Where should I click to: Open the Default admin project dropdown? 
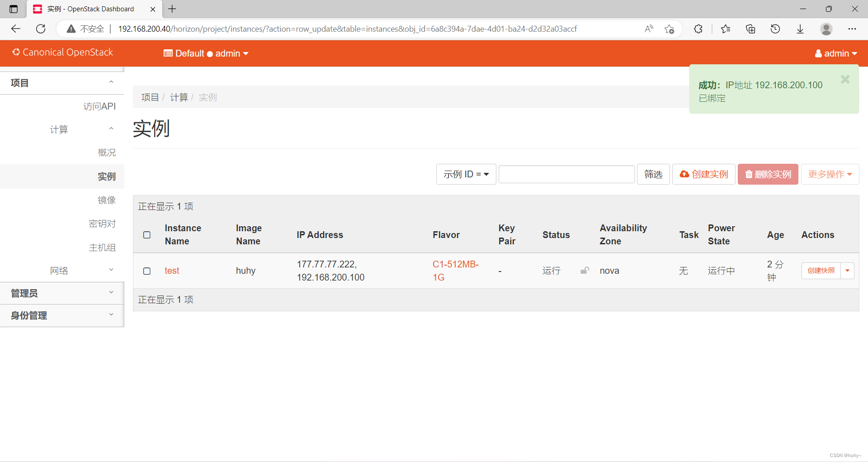(206, 53)
